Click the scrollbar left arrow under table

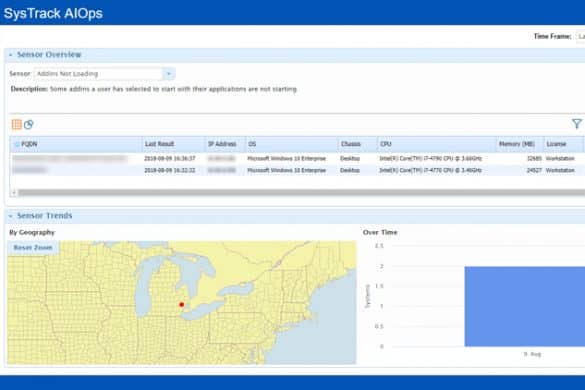pyautogui.click(x=14, y=193)
